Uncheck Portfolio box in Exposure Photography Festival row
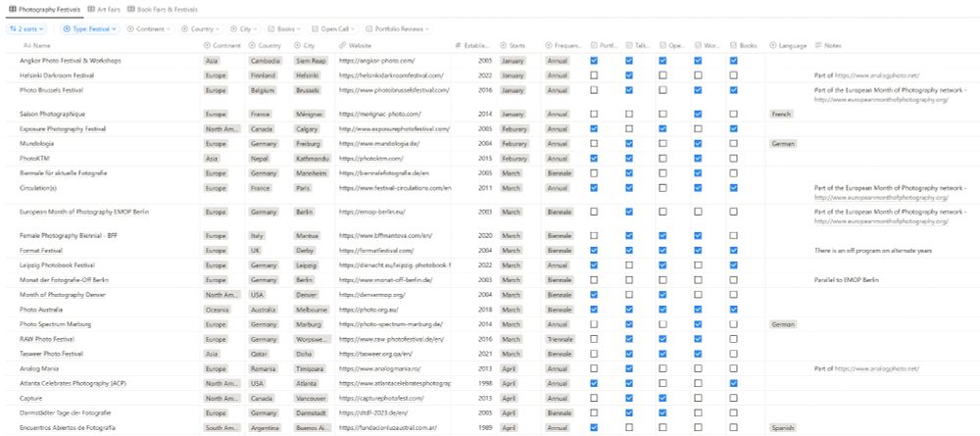The height and width of the screenshot is (436, 980). tap(594, 128)
